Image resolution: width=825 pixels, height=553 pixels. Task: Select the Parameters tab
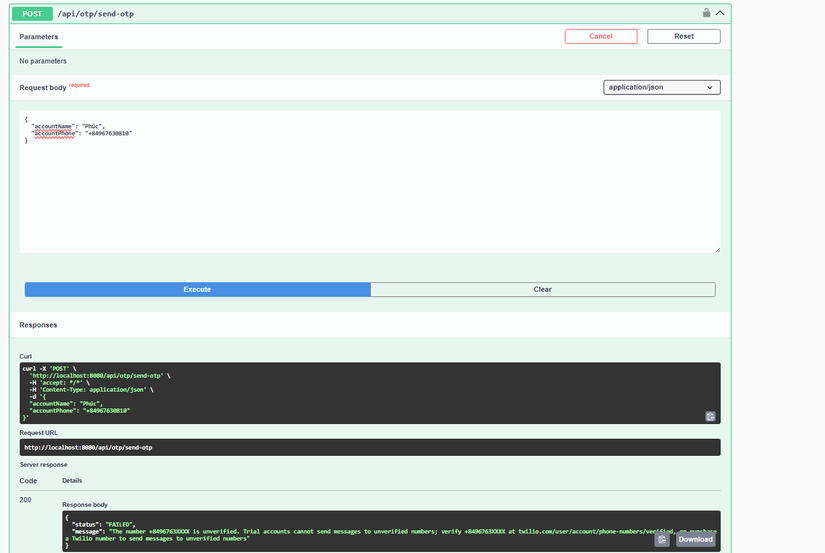tap(38, 37)
